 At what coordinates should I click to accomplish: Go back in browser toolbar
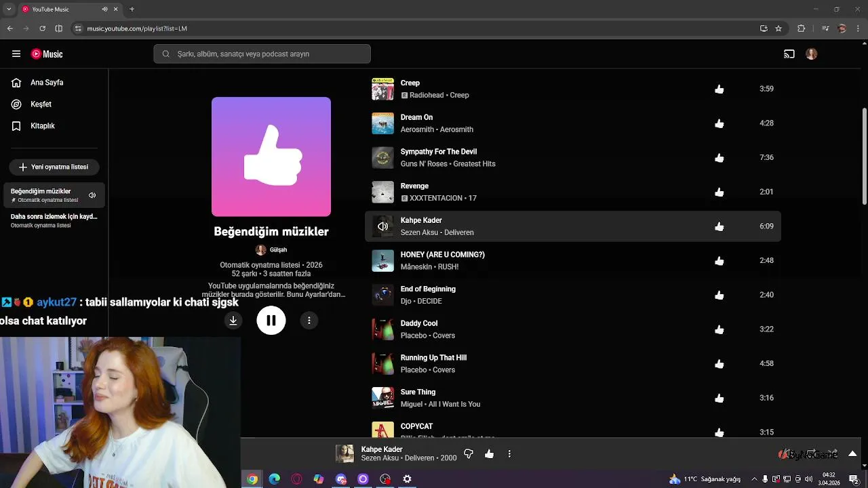10,28
